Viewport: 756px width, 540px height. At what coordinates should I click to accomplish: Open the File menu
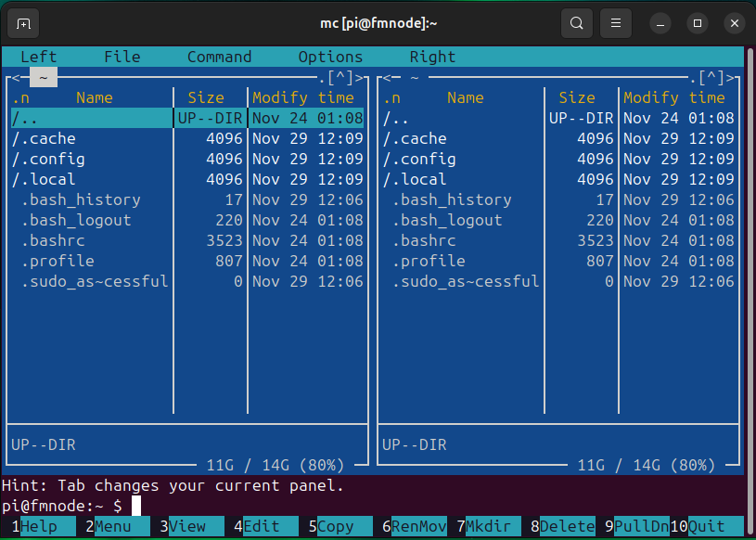[122, 57]
